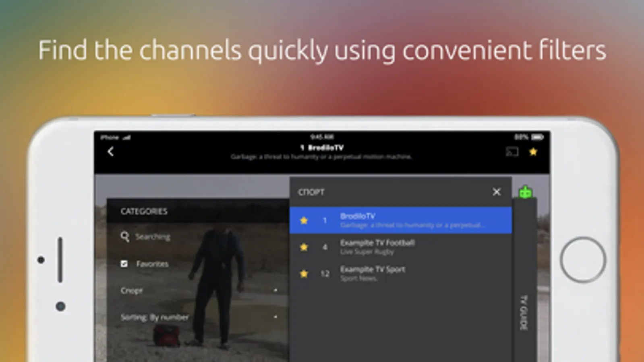This screenshot has width=644, height=362.
Task: Select Example TV Sport channel
Action: click(x=401, y=274)
